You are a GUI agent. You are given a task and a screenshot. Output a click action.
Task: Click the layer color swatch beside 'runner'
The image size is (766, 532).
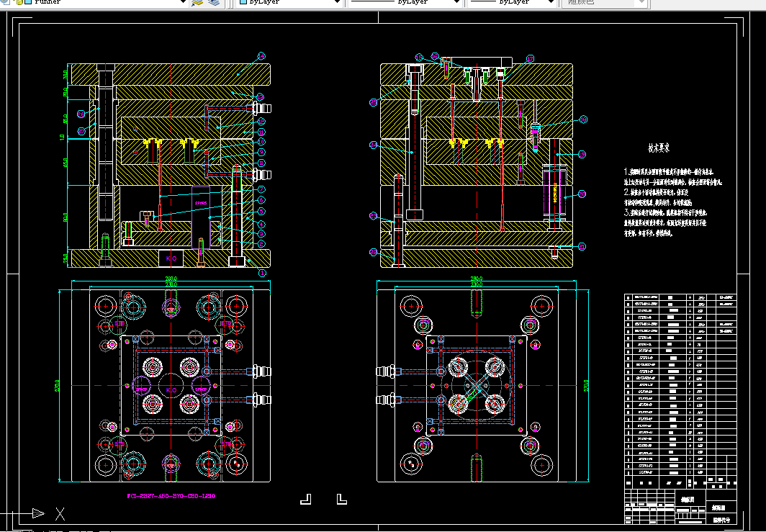(27, 2)
